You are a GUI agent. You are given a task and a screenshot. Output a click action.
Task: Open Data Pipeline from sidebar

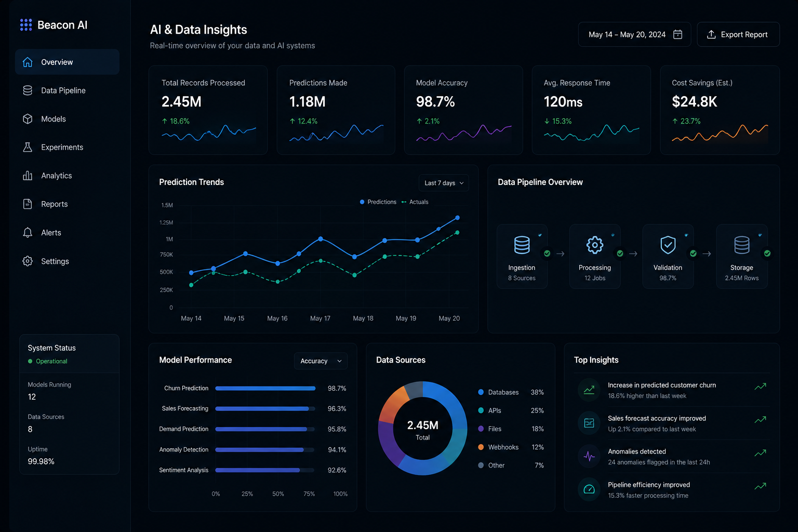coord(67,90)
